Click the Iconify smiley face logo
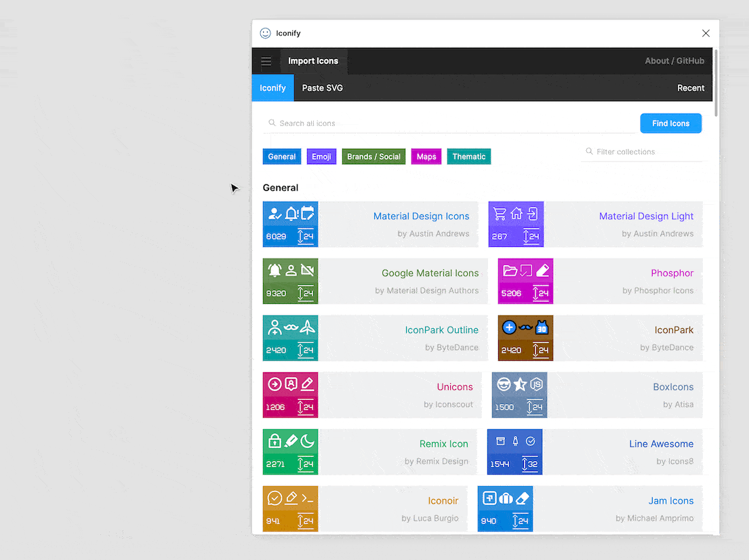The image size is (749, 560). click(264, 33)
